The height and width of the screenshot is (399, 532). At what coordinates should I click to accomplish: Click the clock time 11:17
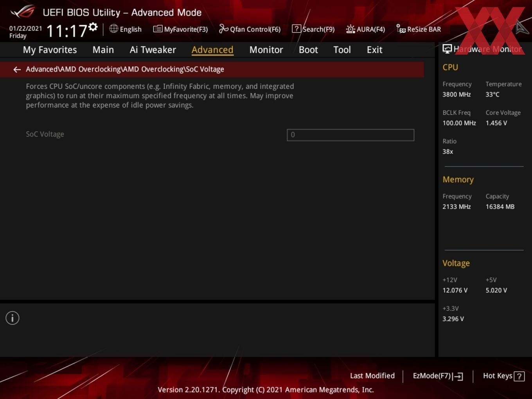[x=67, y=31]
